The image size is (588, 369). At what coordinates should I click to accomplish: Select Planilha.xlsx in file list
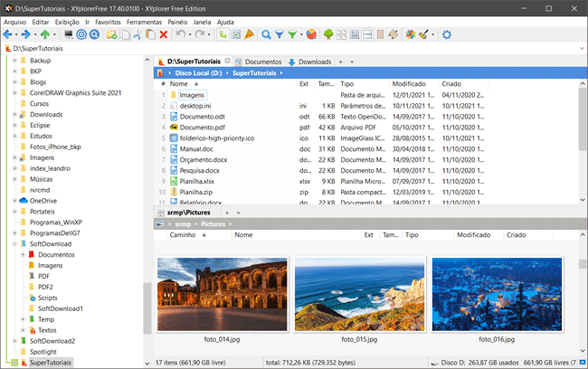pos(197,182)
